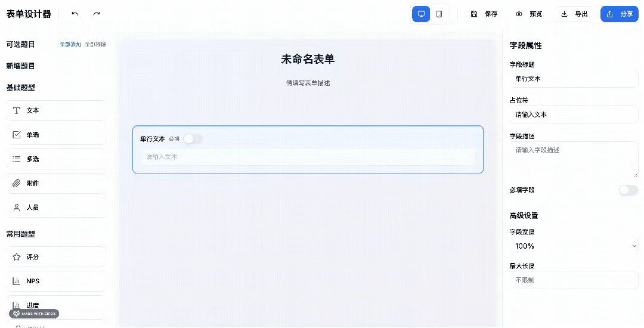Add the 附件 attachment question type
This screenshot has height=328, width=644.
click(56, 183)
